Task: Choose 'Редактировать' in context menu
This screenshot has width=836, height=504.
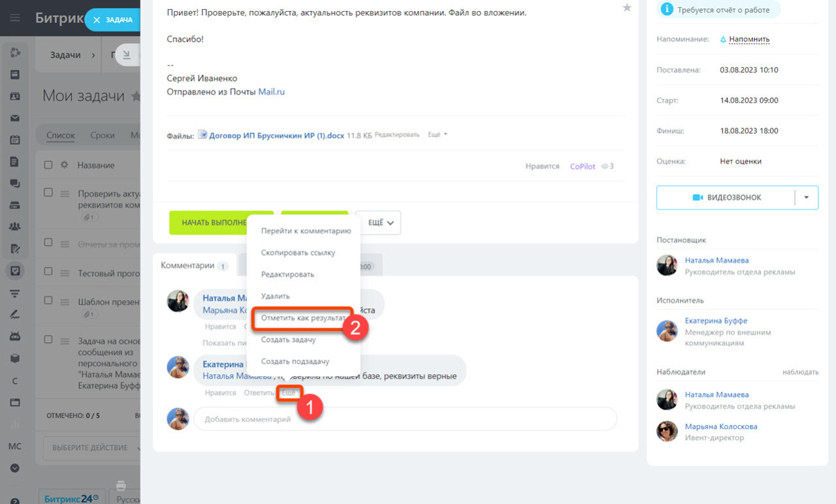Action: pyautogui.click(x=287, y=274)
